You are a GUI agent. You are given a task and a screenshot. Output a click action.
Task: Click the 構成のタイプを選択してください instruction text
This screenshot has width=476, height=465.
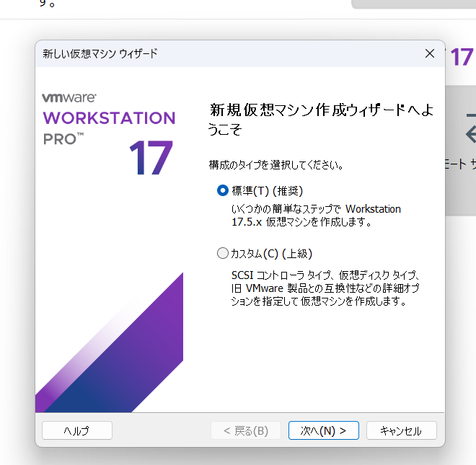click(276, 165)
